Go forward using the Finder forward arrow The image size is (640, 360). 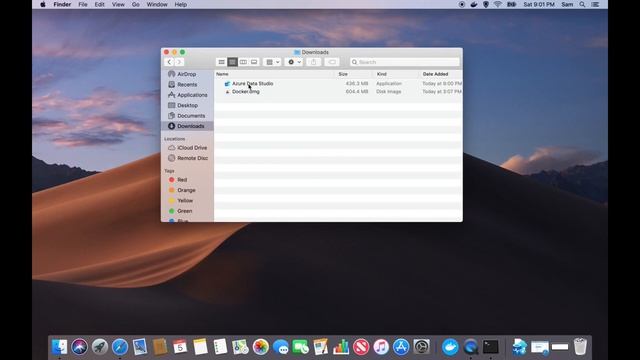[179, 62]
